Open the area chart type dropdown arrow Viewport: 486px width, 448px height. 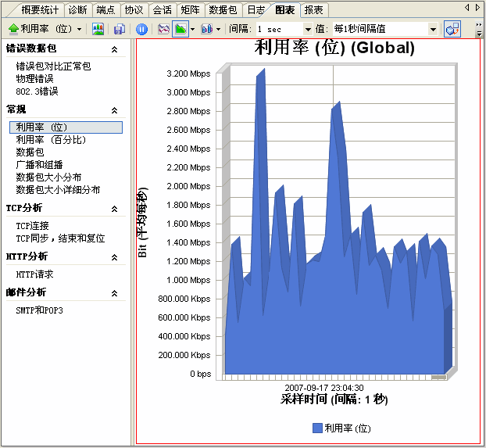click(192, 30)
